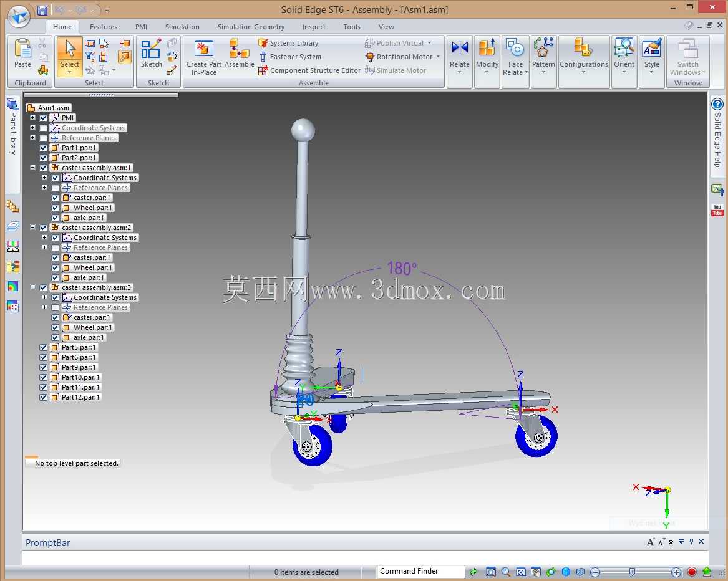Image resolution: width=728 pixels, height=581 pixels.
Task: Select the Asm1.asm root node
Action: pyautogui.click(x=49, y=108)
